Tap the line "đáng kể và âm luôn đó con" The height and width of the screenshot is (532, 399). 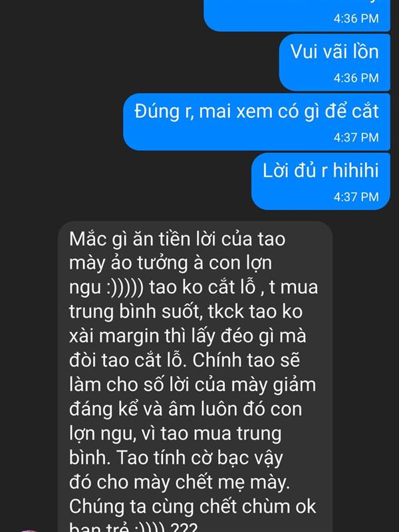pyautogui.click(x=186, y=409)
